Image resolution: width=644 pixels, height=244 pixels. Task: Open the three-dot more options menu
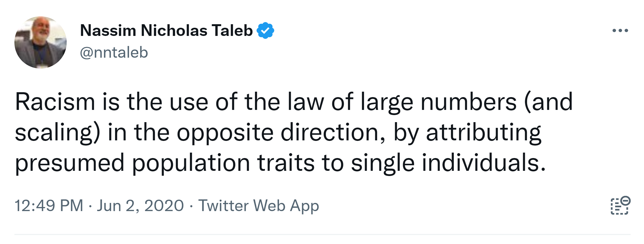pyautogui.click(x=620, y=30)
